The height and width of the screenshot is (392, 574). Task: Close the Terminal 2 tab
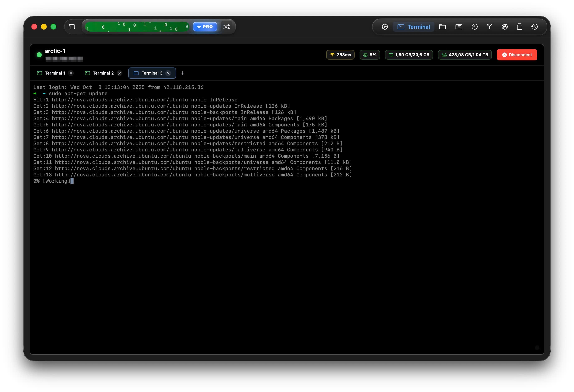(120, 73)
